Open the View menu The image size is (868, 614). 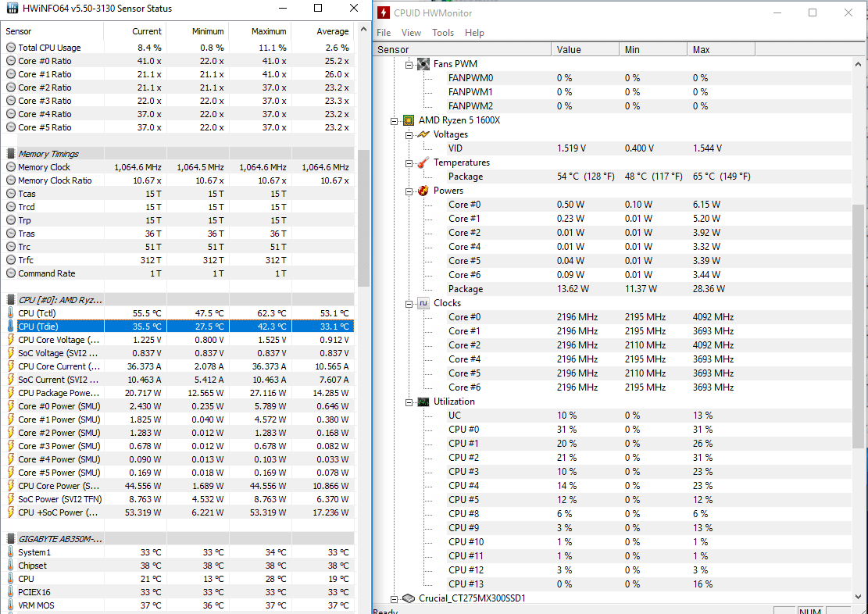coord(411,33)
